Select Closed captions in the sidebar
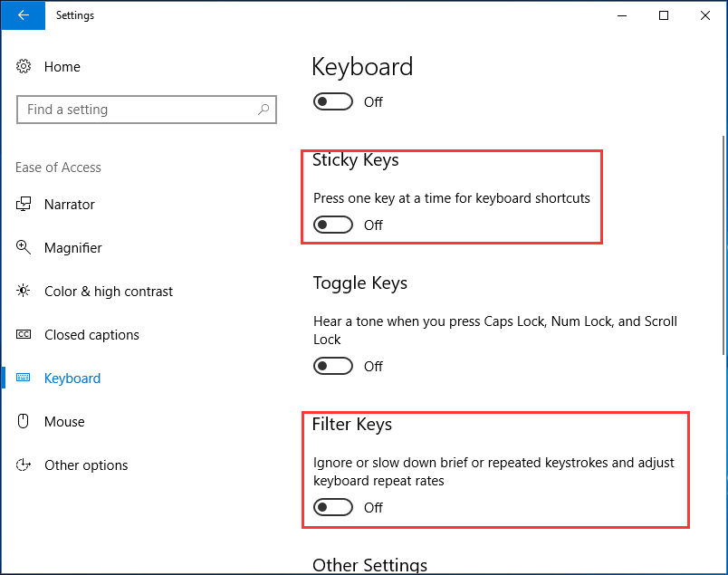The width and height of the screenshot is (728, 575). coord(91,335)
